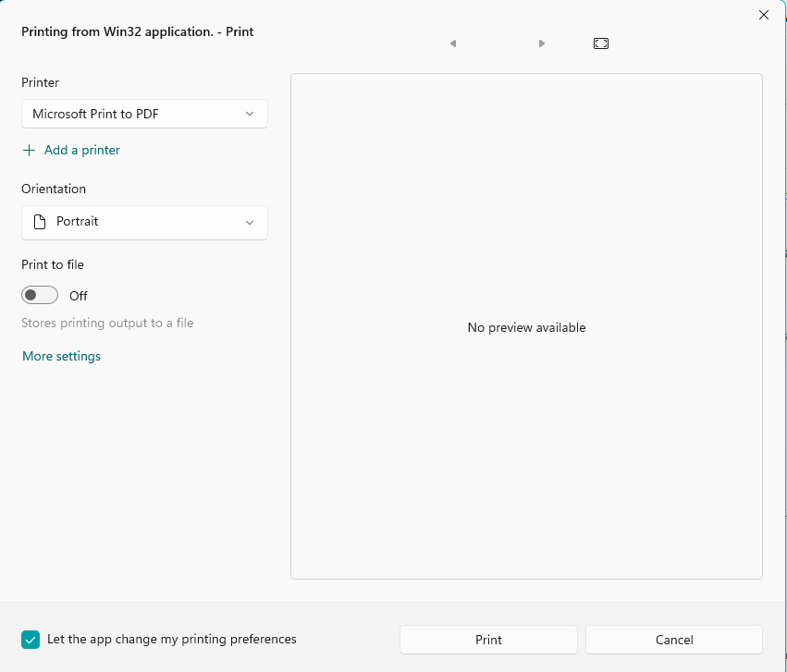Close the Print dialog with the X
Screen dimensions: 787x672
[763, 15]
